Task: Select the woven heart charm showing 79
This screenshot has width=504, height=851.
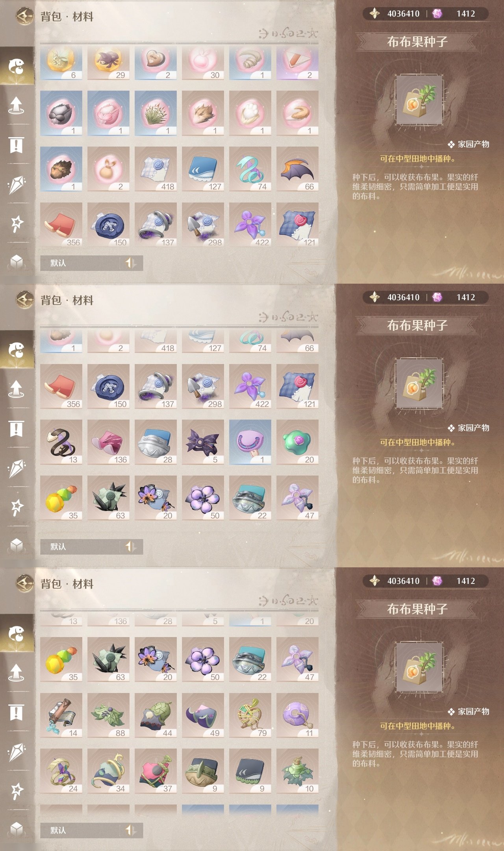Action: tap(250, 715)
